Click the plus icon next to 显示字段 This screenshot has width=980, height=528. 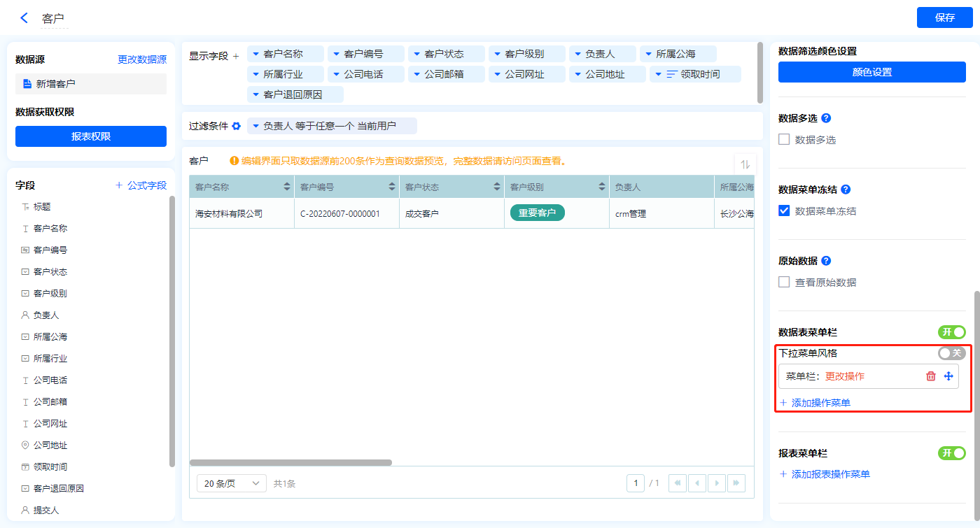236,56
